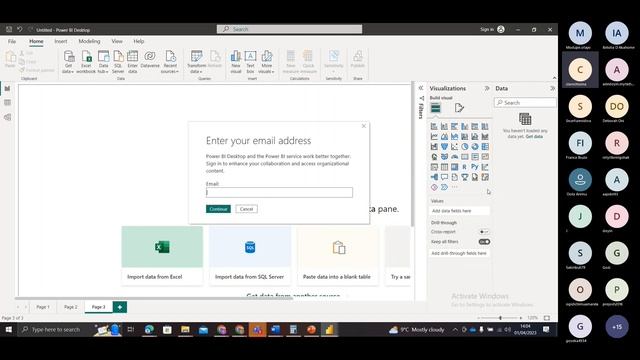The image size is (640, 360).
Task: Toggle the Cross-report switch
Action: click(484, 232)
